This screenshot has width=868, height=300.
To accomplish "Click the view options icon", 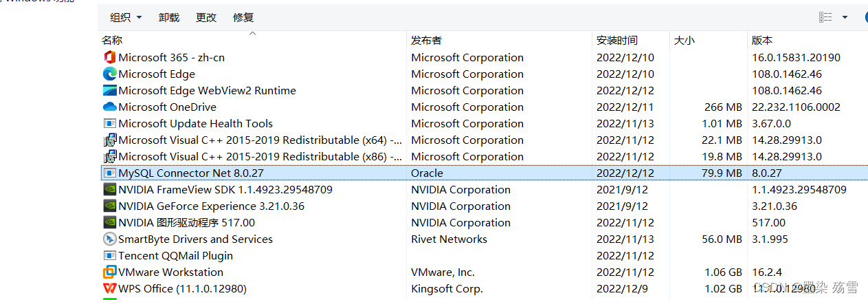I will (825, 17).
